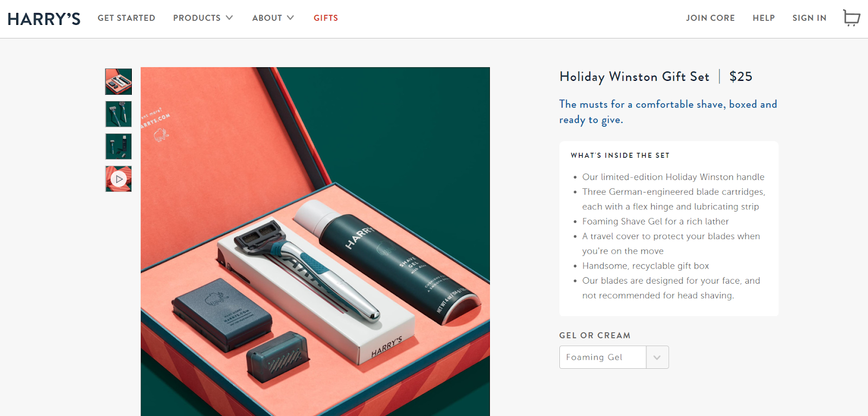Viewport: 868px width, 416px height.
Task: Expand the Products menu chevron
Action: coord(229,18)
